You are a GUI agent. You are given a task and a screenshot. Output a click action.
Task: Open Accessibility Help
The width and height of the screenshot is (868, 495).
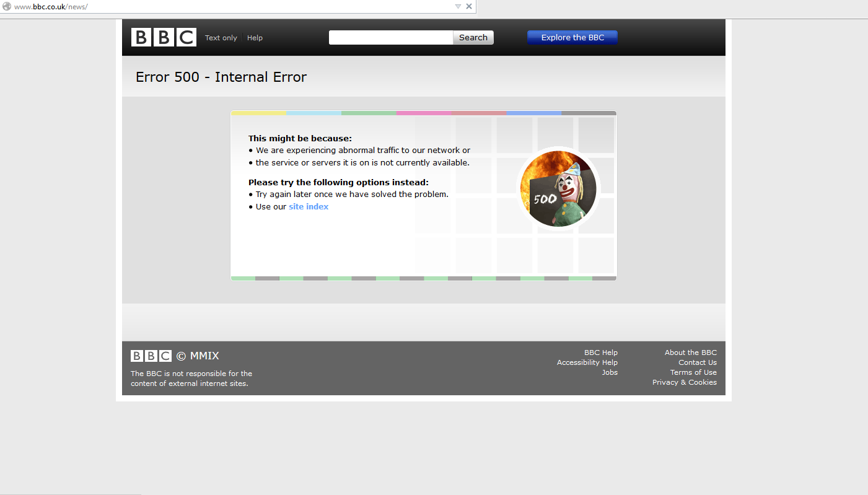pyautogui.click(x=587, y=362)
